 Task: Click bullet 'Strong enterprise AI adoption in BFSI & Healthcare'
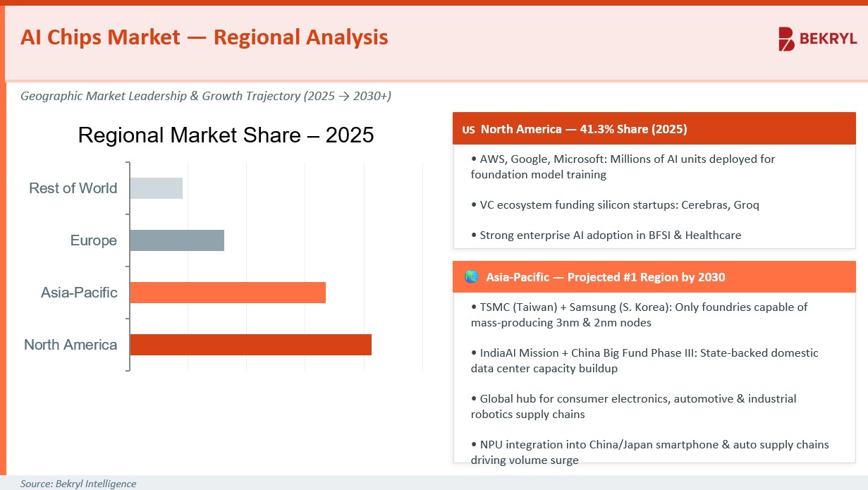pyautogui.click(x=606, y=235)
